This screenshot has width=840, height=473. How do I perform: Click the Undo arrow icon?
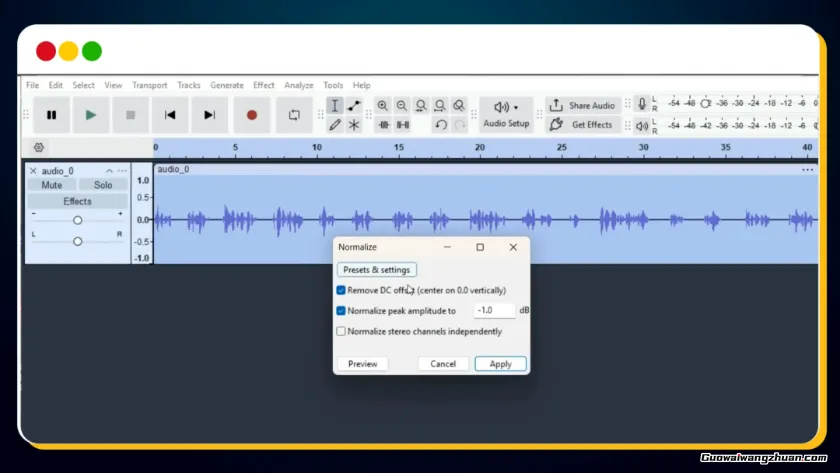click(x=440, y=125)
